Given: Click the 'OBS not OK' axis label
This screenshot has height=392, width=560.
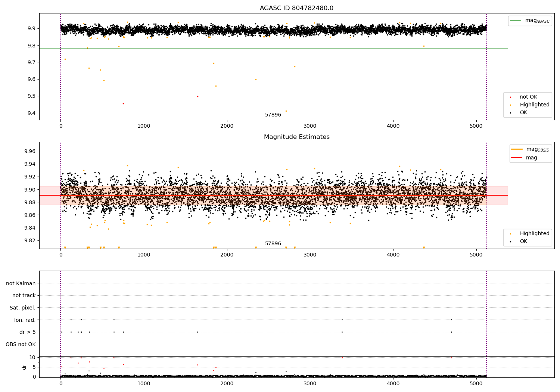Looking at the screenshot, I should pyautogui.click(x=21, y=344).
